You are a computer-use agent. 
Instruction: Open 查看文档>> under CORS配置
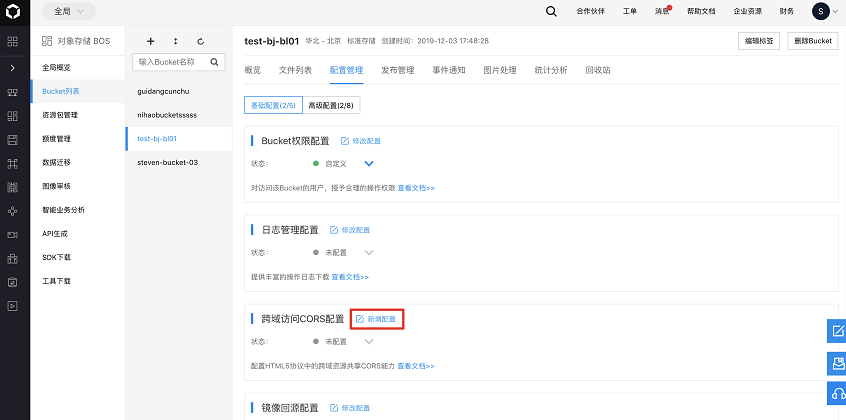click(416, 366)
